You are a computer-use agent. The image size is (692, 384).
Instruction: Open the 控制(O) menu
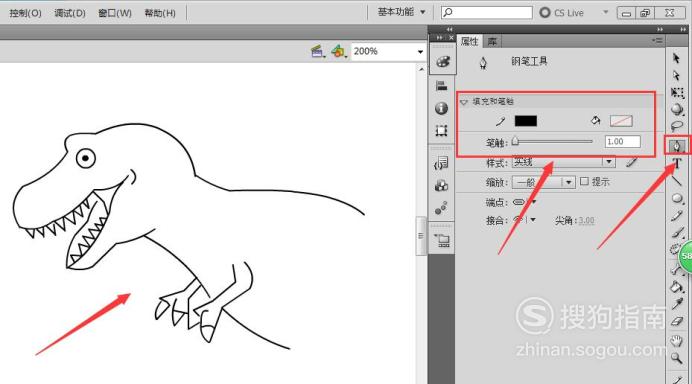tap(26, 13)
